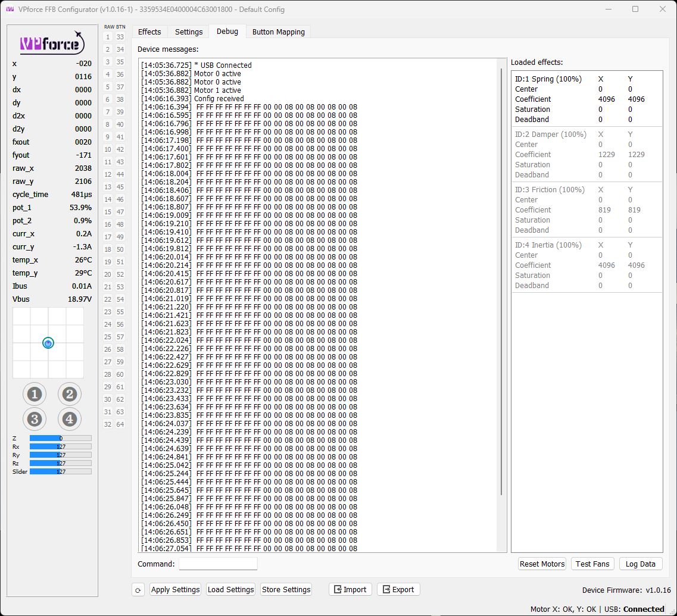Click the VPforce logo image
This screenshot has width=677, height=616.
click(x=52, y=43)
